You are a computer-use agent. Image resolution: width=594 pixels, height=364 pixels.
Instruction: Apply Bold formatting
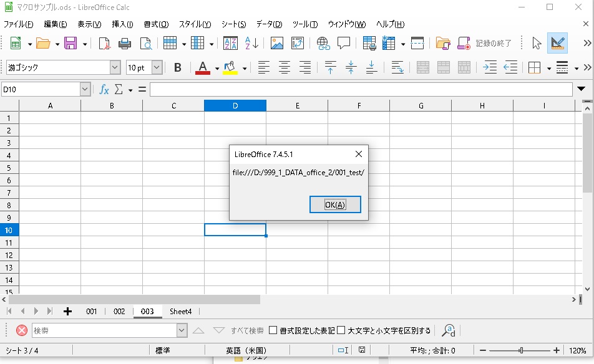click(x=177, y=68)
